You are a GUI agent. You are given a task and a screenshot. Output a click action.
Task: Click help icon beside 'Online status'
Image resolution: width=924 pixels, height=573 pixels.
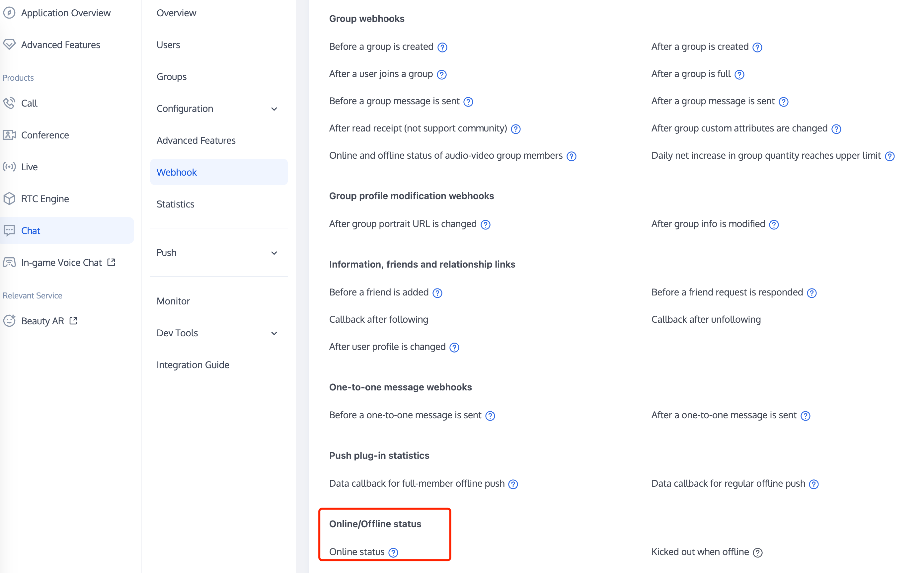click(393, 552)
